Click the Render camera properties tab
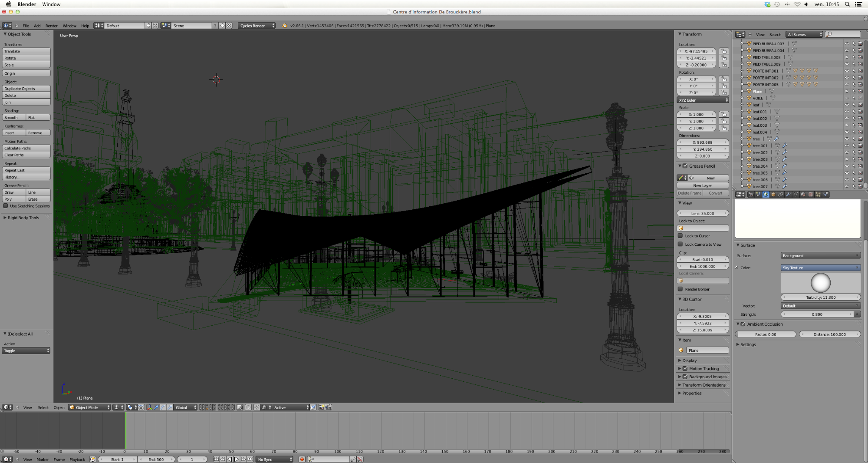The width and height of the screenshot is (868, 463). [x=751, y=195]
